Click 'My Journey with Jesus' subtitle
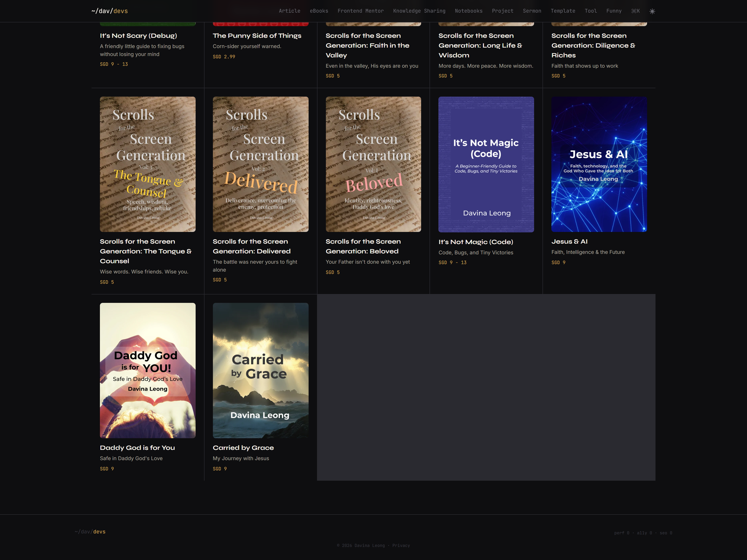 pos(241,458)
